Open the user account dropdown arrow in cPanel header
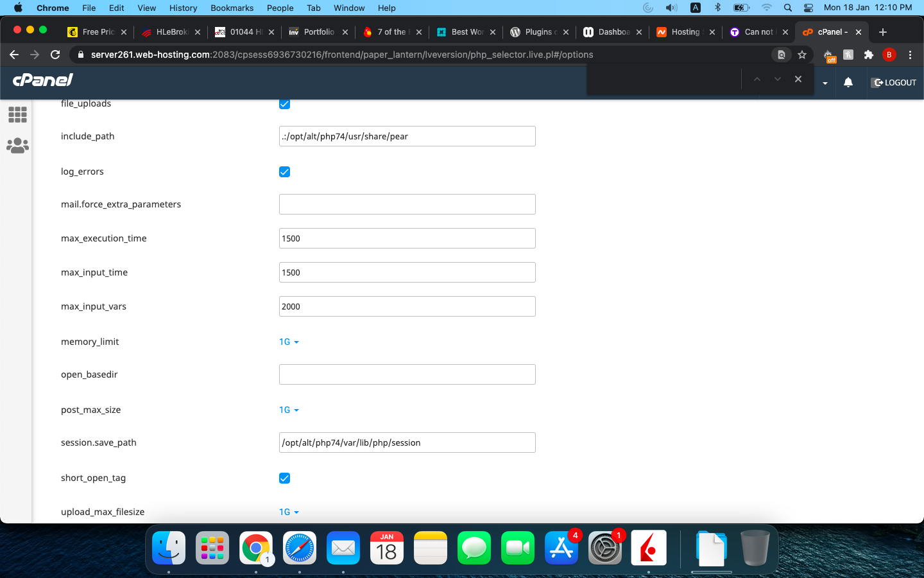The height and width of the screenshot is (578, 924). [x=825, y=83]
